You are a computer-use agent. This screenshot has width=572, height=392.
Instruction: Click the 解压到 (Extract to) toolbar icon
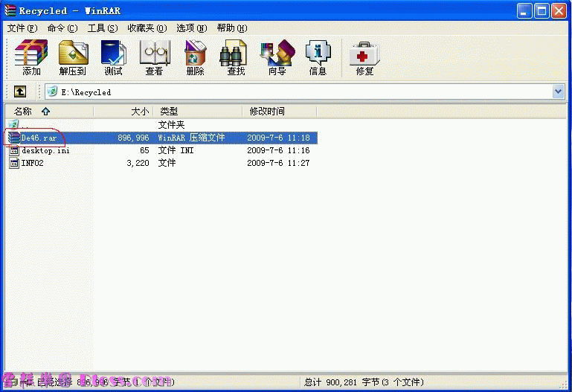(74, 53)
